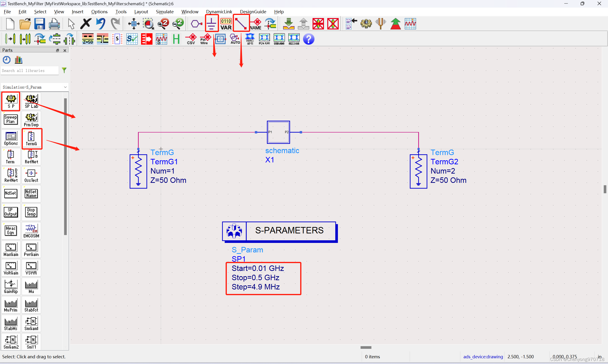The height and width of the screenshot is (364, 608).
Task: Deactivate selected components with red X icon
Action: point(318,23)
